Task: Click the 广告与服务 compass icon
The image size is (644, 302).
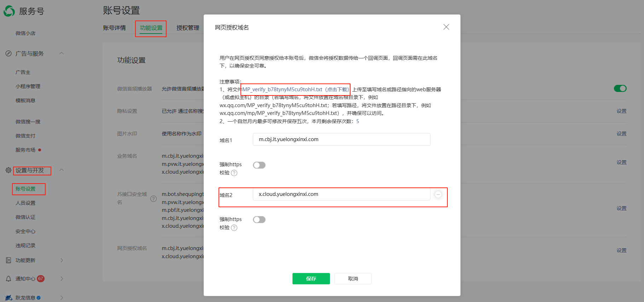Action: coord(8,53)
